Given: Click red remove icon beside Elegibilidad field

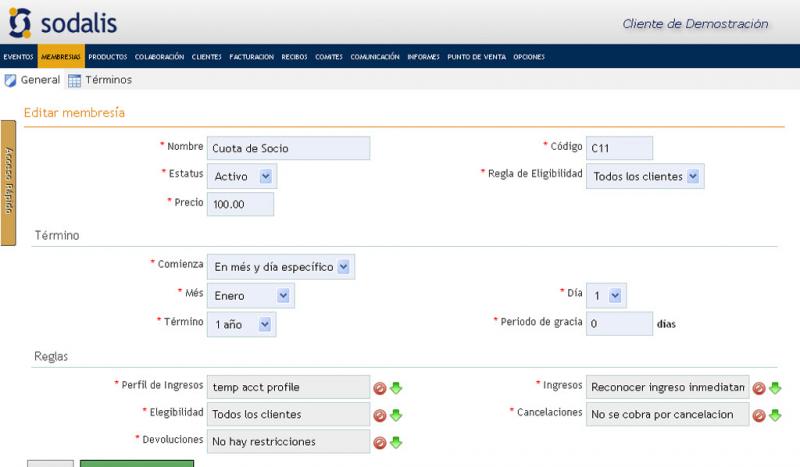Looking at the screenshot, I should (x=380, y=415).
